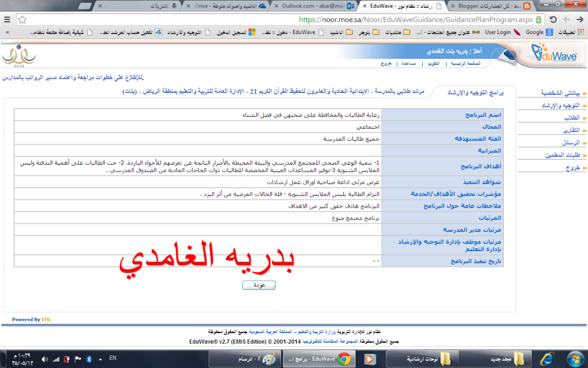Image resolution: width=588 pixels, height=368 pixels.
Task: Open the تسجيل الدخول bookmark
Action: pyautogui.click(x=236, y=32)
